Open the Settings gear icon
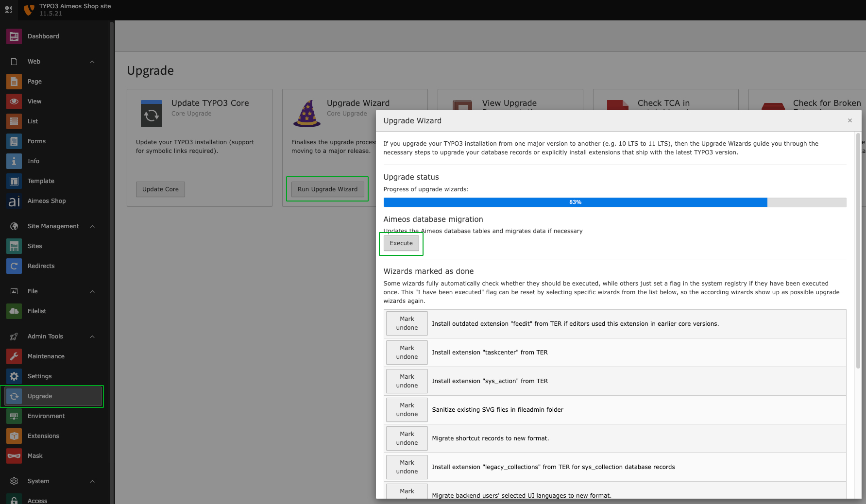 pyautogui.click(x=14, y=376)
